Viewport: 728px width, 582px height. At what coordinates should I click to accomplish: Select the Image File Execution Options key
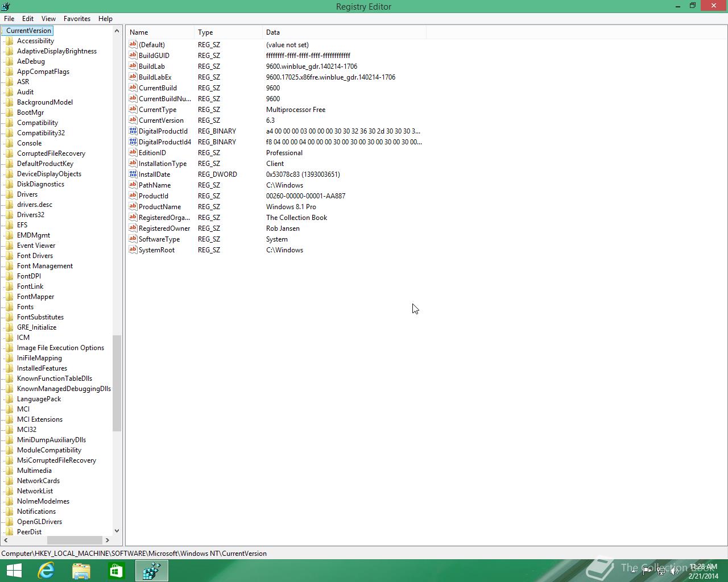60,348
